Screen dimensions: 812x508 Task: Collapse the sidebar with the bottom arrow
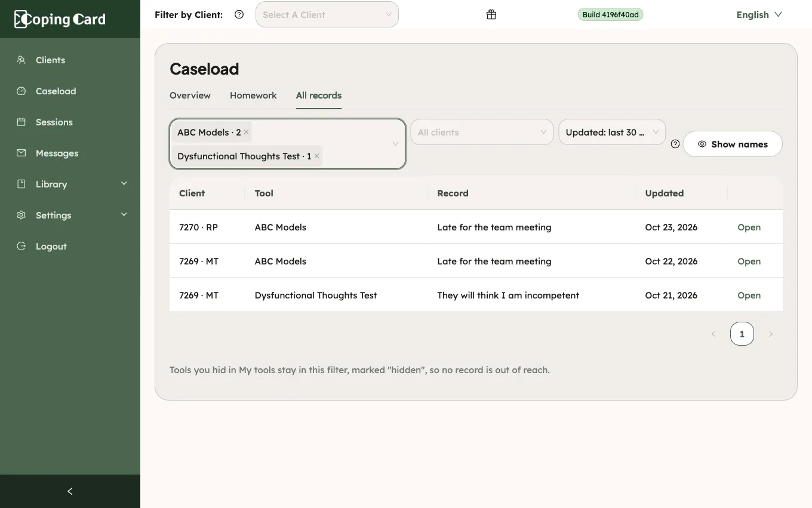click(70, 491)
